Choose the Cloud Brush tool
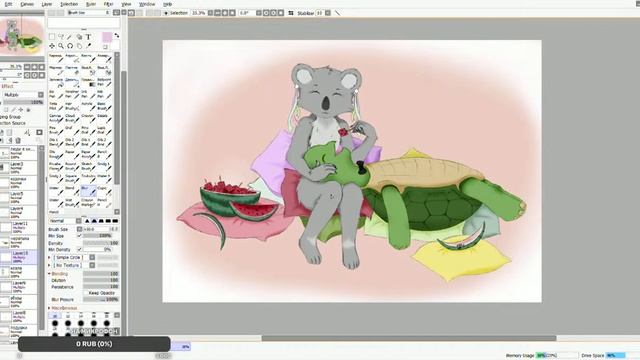Viewport: 640px width, 360px height. click(73, 118)
